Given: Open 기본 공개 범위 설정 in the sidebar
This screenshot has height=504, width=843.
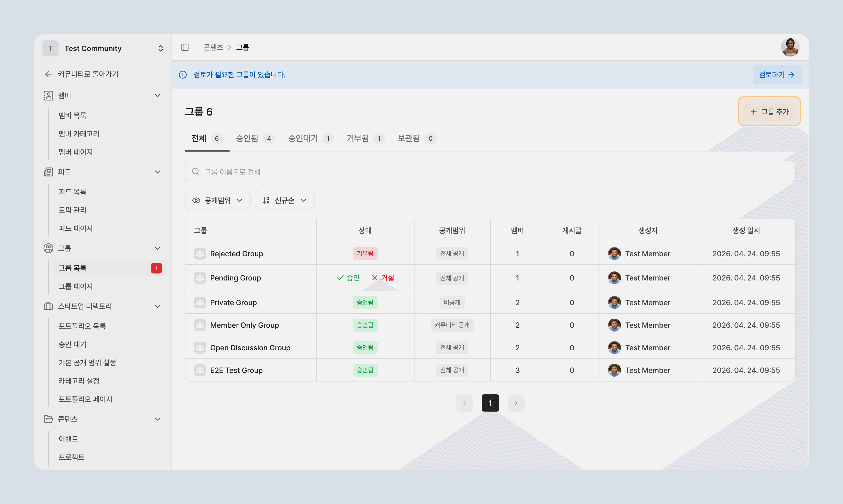Looking at the screenshot, I should click(87, 363).
